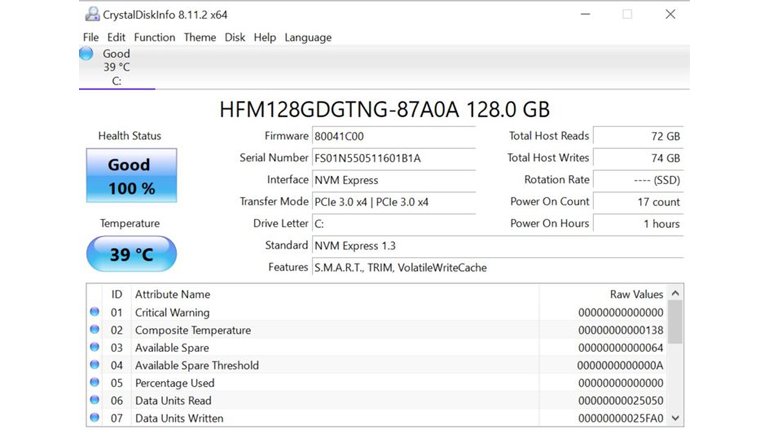Image resolution: width=770 pixels, height=434 pixels.
Task: Click the Standard field NVM Express 1.3
Action: (x=498, y=245)
